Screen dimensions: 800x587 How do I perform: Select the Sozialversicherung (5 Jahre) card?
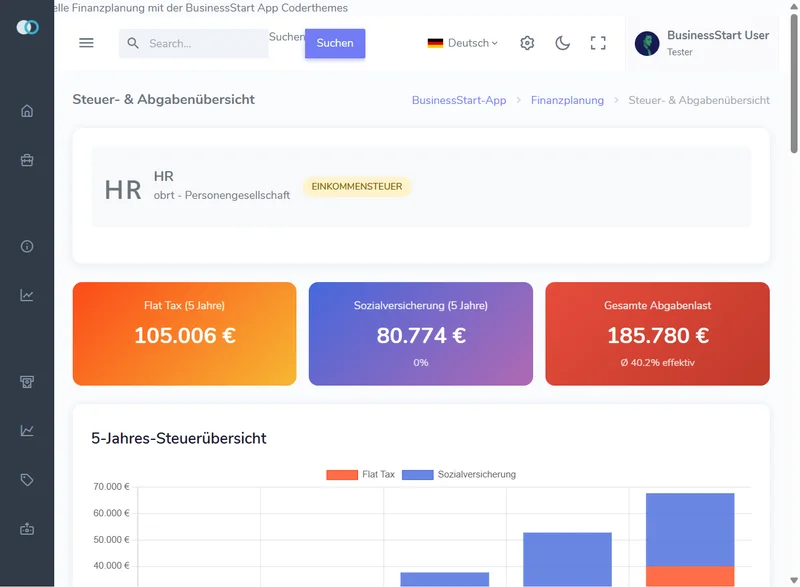(x=420, y=334)
